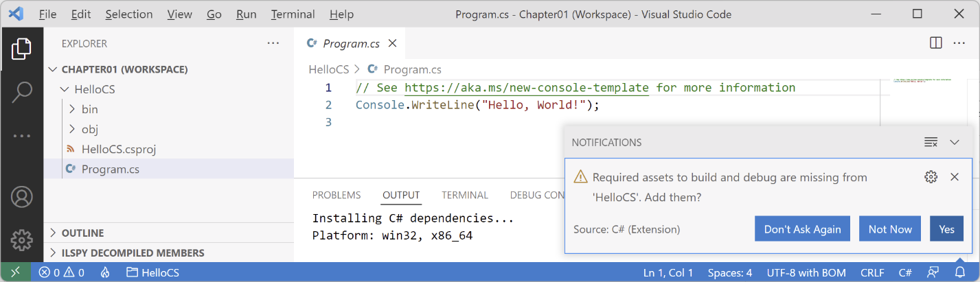This screenshot has width=980, height=282.
Task: Go to line via Ln 1, Col 1
Action: pyautogui.click(x=668, y=272)
